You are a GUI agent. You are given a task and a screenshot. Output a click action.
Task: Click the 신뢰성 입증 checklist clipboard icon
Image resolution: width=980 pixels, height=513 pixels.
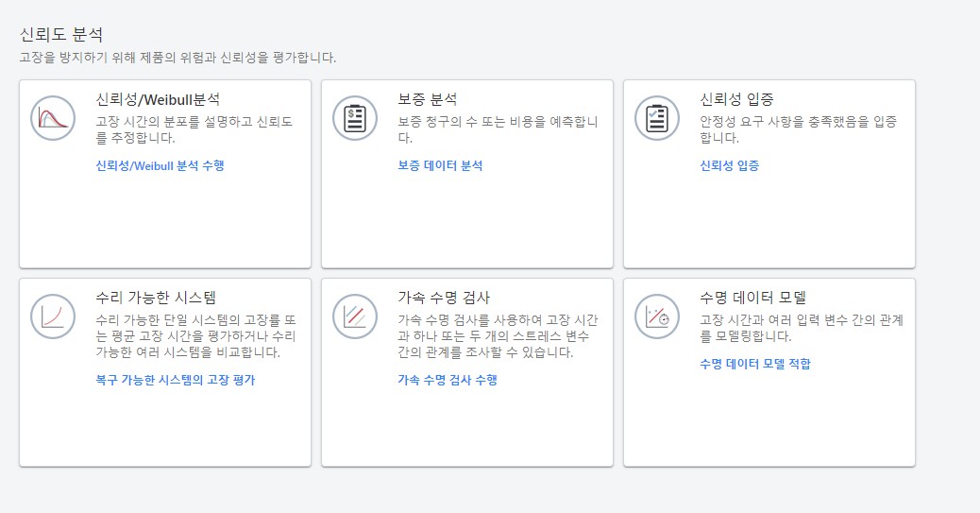coord(657,118)
